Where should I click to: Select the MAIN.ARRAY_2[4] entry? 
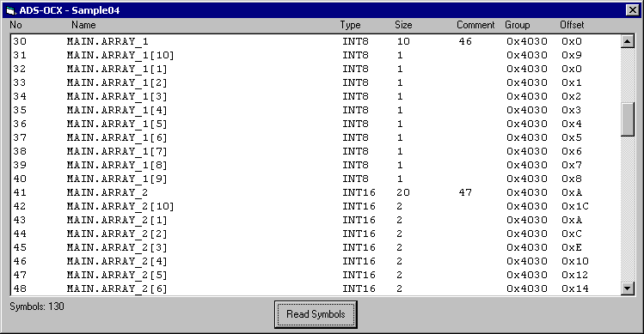(117, 261)
